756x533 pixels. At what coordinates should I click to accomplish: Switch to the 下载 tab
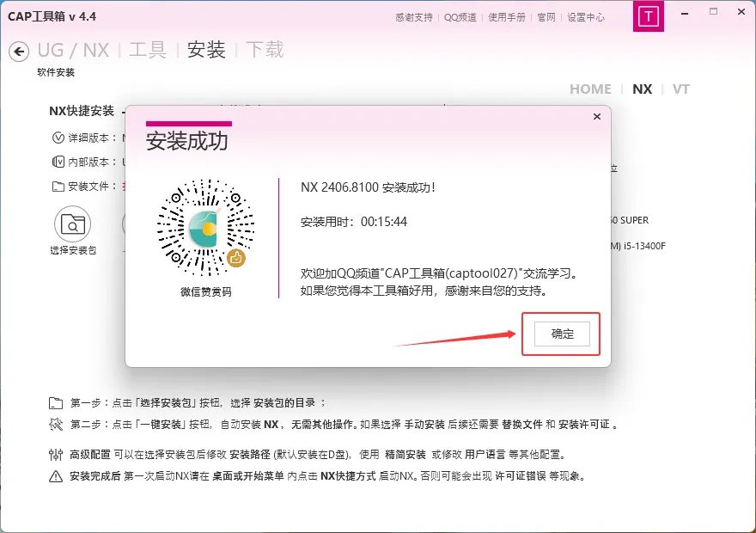265,50
